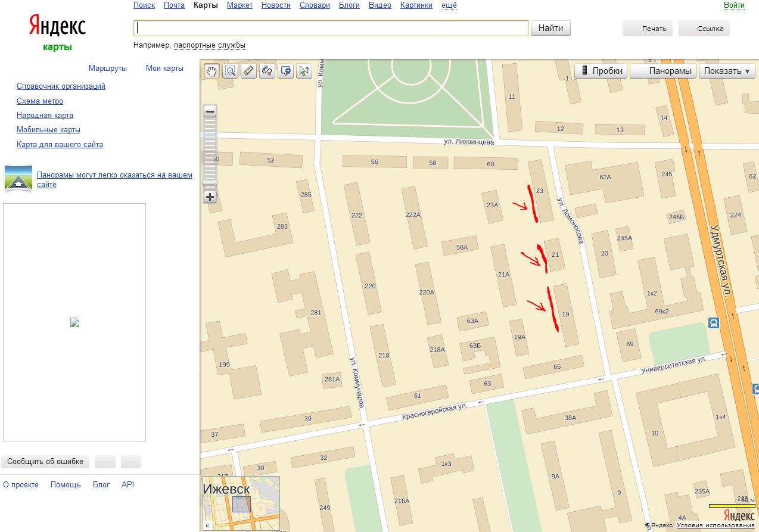Click building number 281 on the map
This screenshot has width=759, height=532.
point(316,313)
